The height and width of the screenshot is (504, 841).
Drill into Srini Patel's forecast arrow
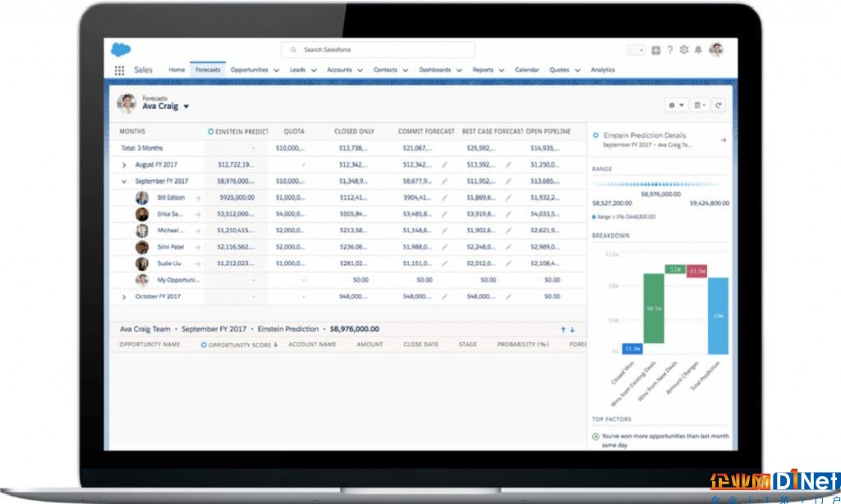[x=197, y=247]
